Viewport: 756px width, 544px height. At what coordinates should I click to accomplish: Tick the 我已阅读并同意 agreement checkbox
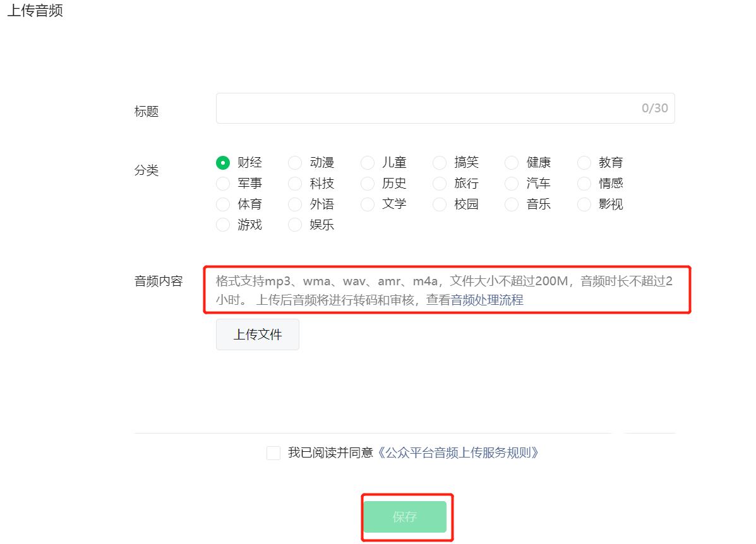[273, 453]
